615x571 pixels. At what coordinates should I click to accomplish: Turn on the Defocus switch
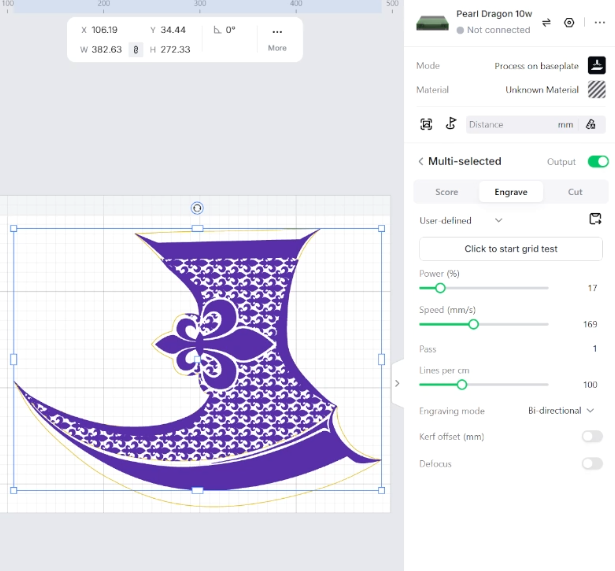click(592, 464)
